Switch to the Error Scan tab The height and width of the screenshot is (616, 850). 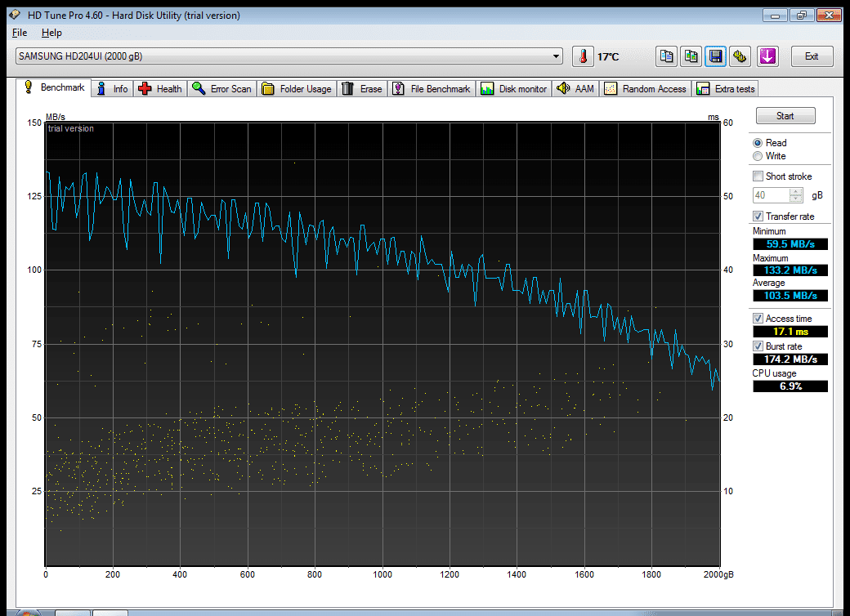click(x=222, y=89)
